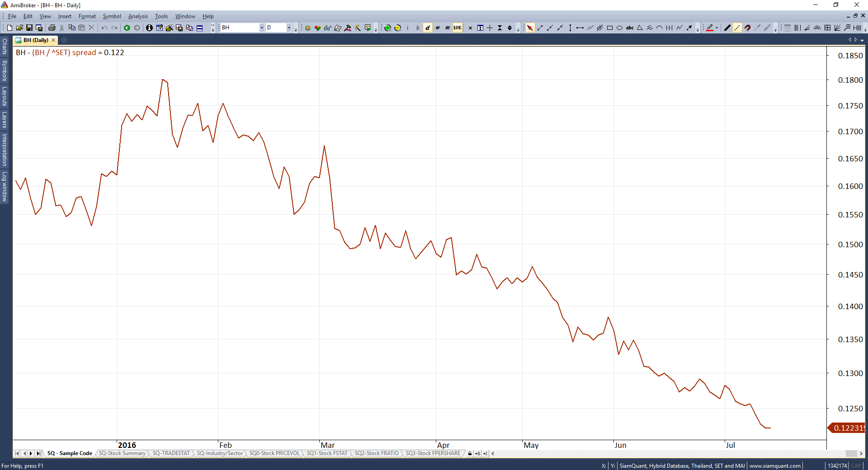
Task: Select the triangle drawing tool
Action: click(x=640, y=28)
